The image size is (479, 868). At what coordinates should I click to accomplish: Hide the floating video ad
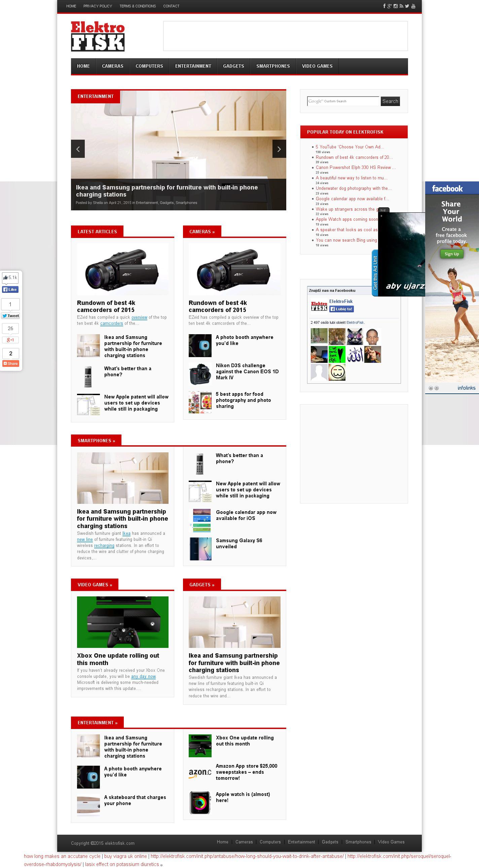click(383, 210)
